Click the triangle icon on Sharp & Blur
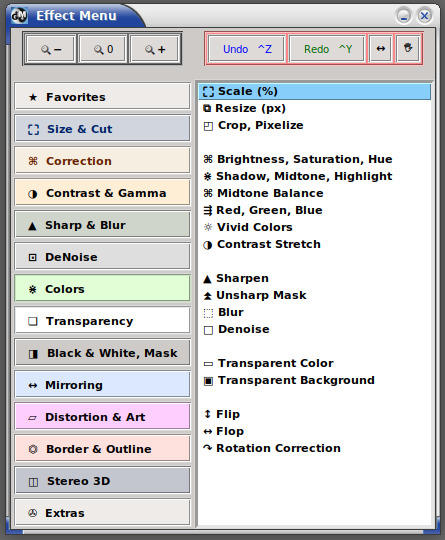The image size is (445, 540). (x=32, y=226)
